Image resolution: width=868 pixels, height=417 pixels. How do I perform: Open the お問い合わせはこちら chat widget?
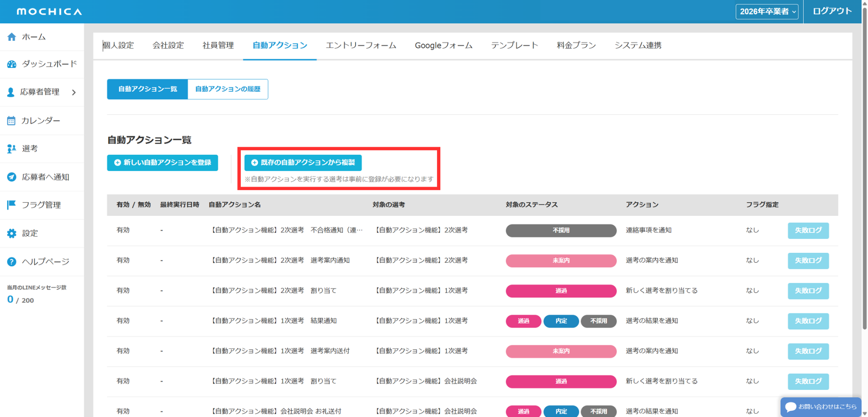pyautogui.click(x=821, y=407)
